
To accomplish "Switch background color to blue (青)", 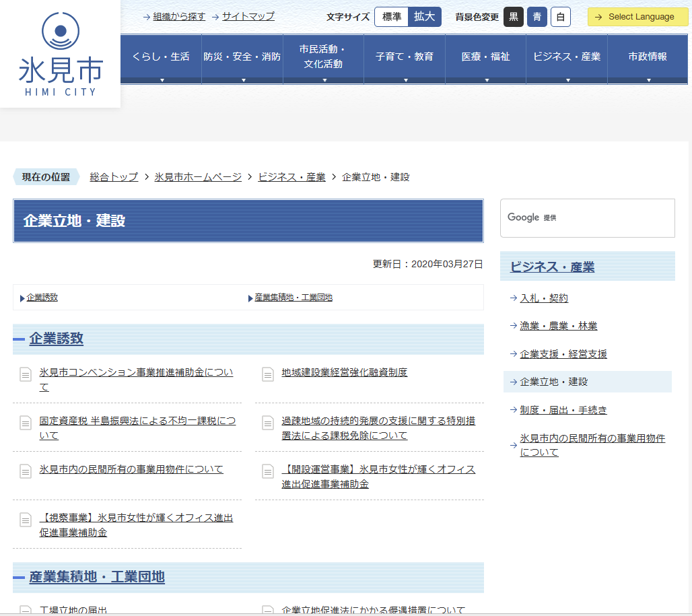I will pyautogui.click(x=537, y=18).
